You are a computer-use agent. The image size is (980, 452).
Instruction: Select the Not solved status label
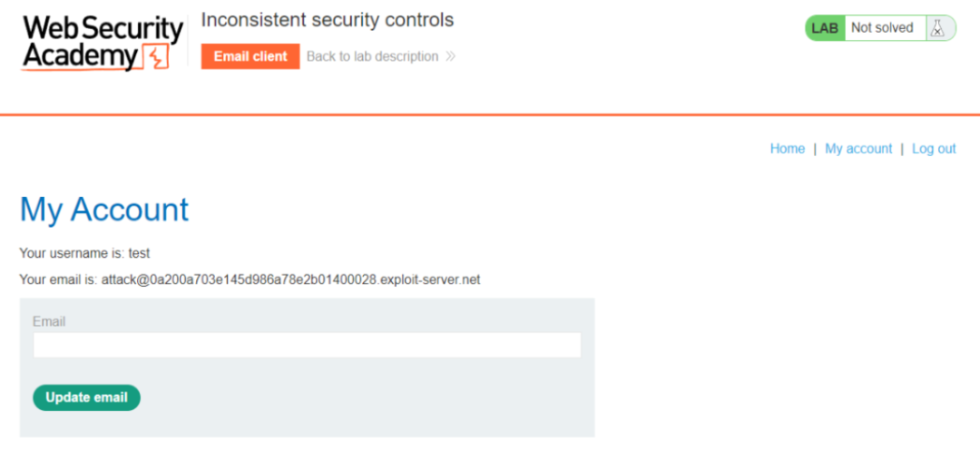(x=882, y=28)
